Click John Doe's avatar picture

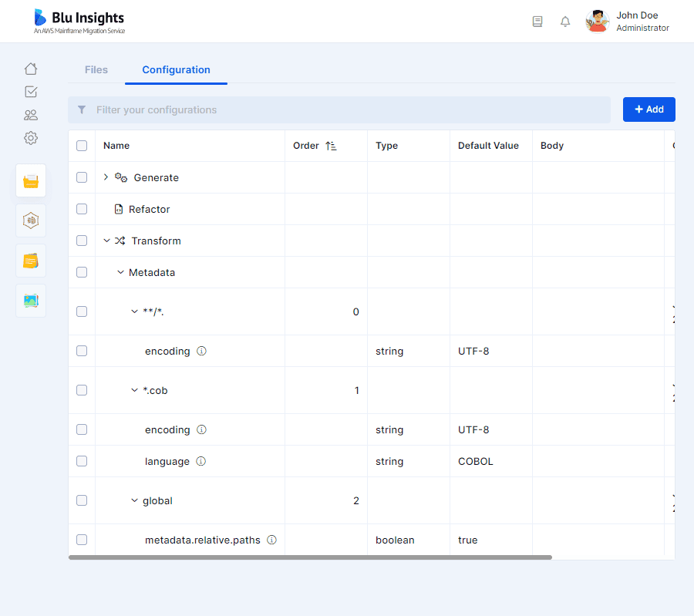pos(598,22)
